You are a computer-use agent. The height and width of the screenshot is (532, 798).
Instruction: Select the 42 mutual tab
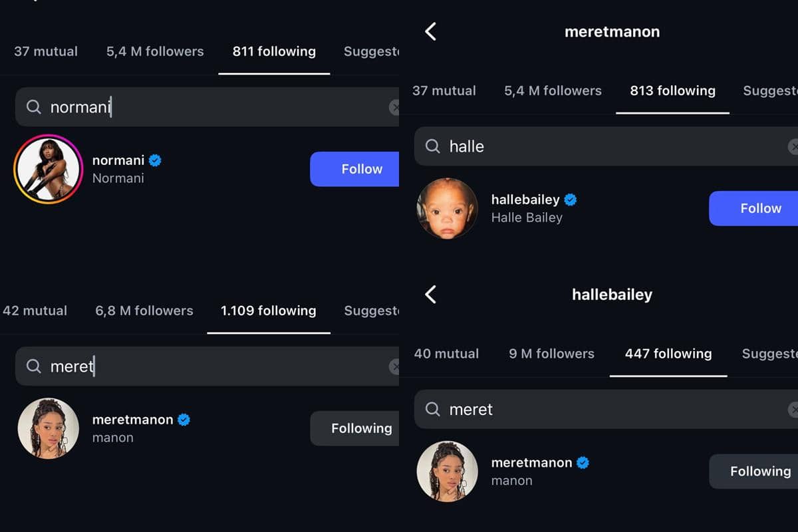coord(35,311)
